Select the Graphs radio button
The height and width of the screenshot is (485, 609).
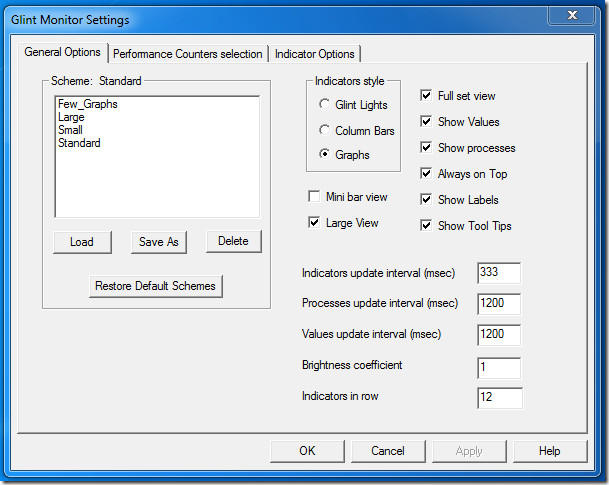[325, 155]
